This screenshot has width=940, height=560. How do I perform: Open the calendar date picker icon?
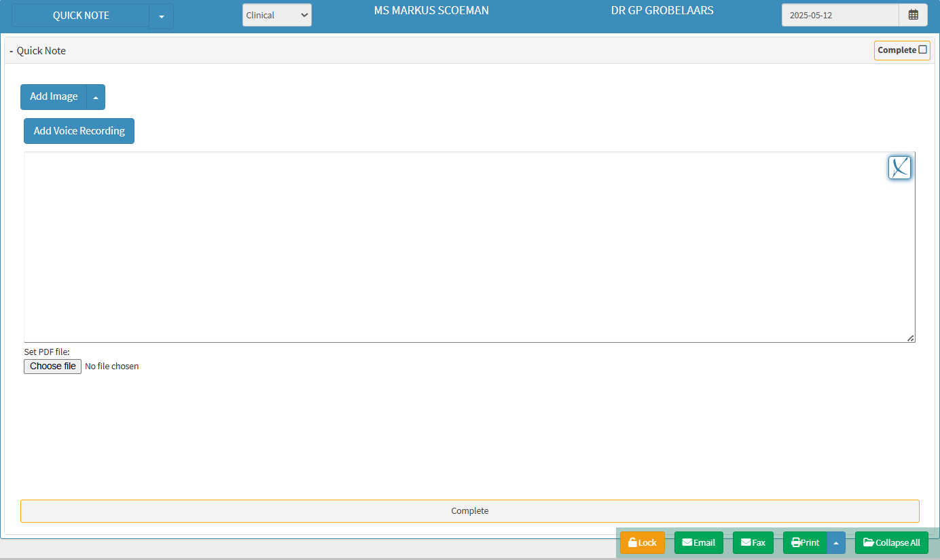coord(913,15)
